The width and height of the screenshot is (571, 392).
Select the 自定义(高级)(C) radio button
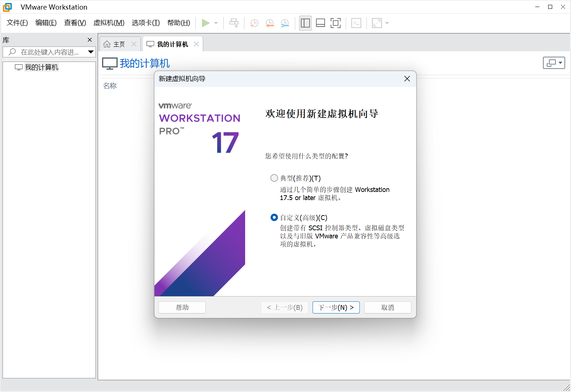[274, 217]
